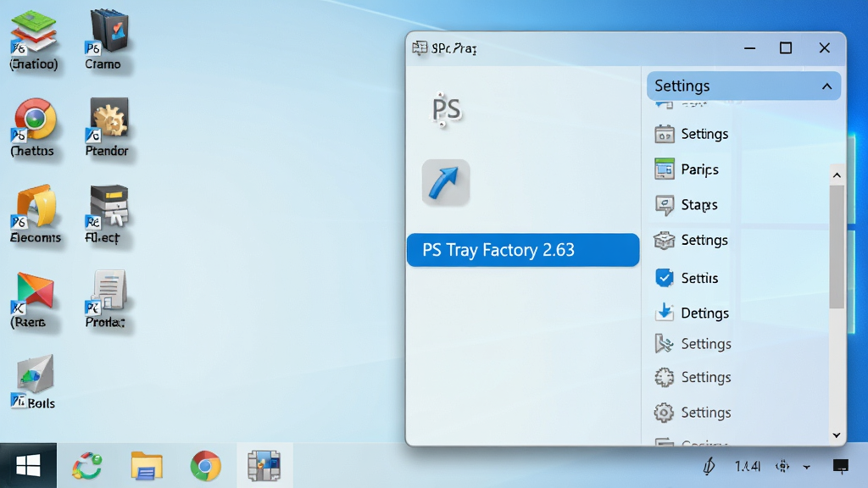Select the Parips menu item

tap(699, 169)
